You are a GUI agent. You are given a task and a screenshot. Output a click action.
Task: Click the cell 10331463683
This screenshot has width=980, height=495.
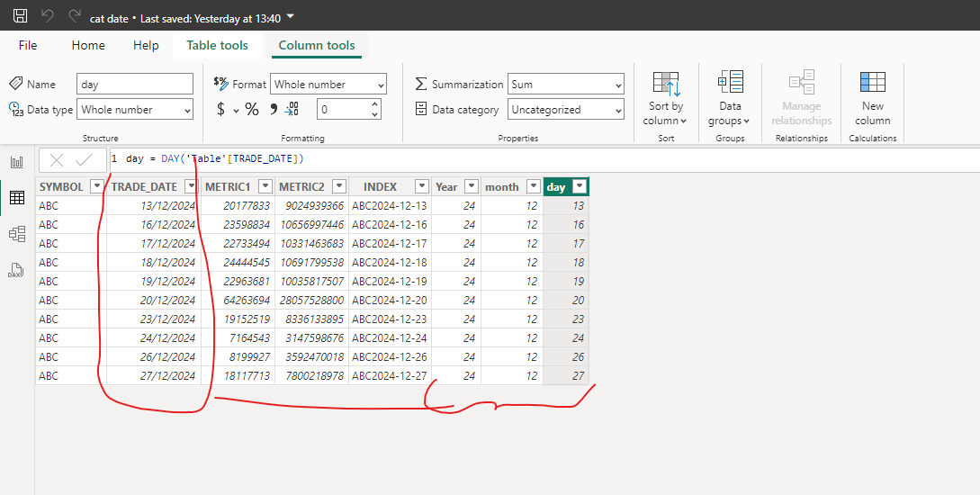[311, 244]
